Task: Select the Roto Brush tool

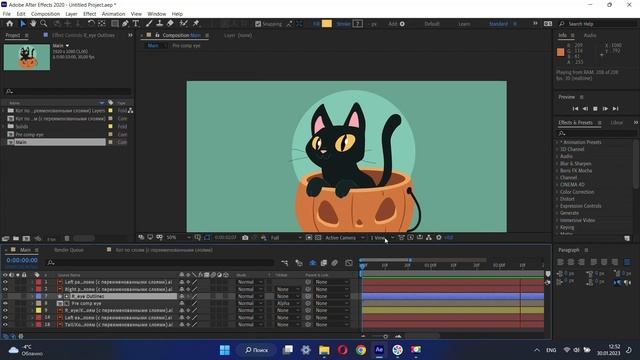Action: (184, 24)
